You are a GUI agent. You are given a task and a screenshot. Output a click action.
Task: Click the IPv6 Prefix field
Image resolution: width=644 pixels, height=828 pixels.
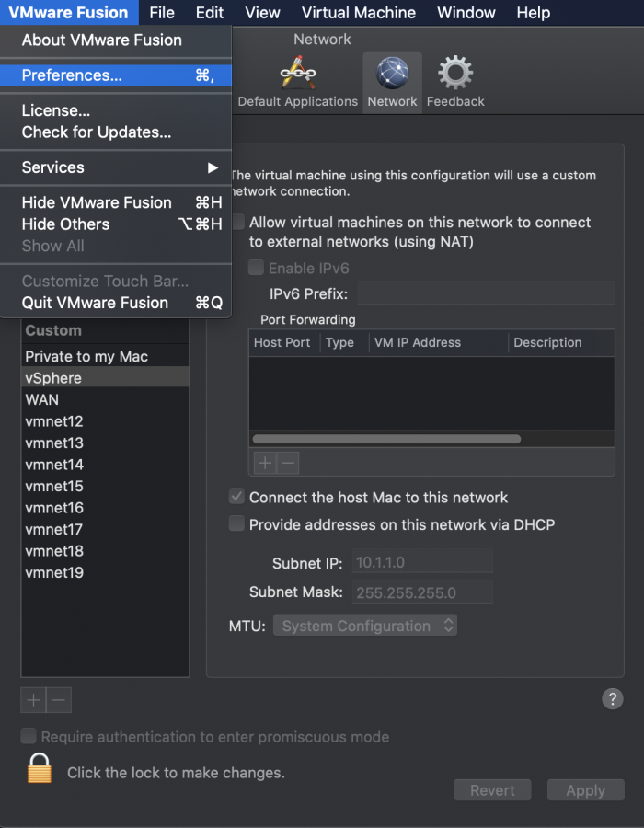click(486, 293)
